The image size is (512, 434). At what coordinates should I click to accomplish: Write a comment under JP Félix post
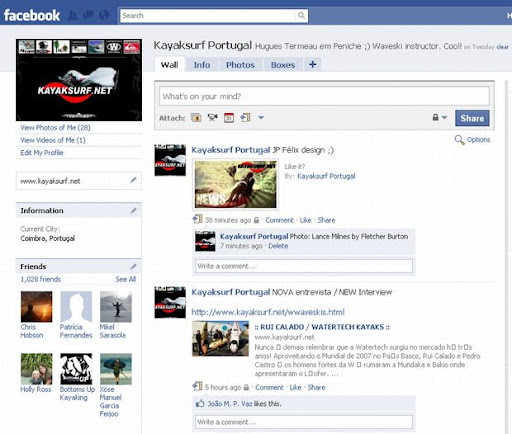click(304, 266)
